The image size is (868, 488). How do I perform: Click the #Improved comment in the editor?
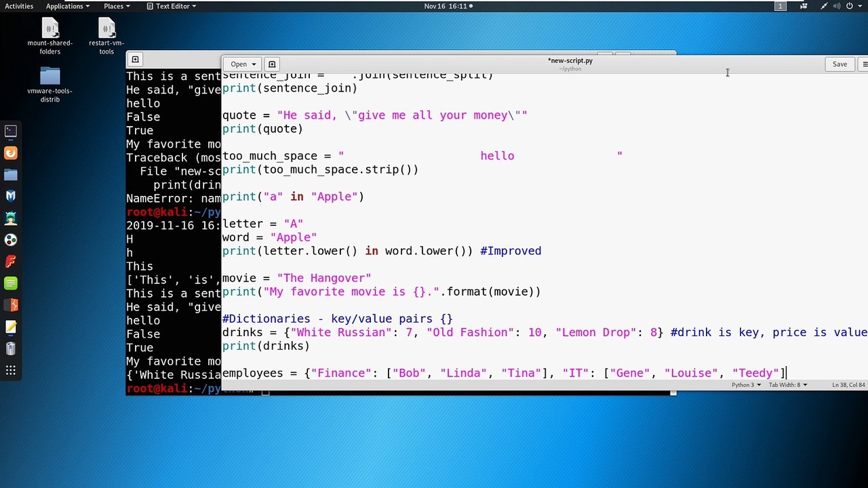[x=511, y=251]
